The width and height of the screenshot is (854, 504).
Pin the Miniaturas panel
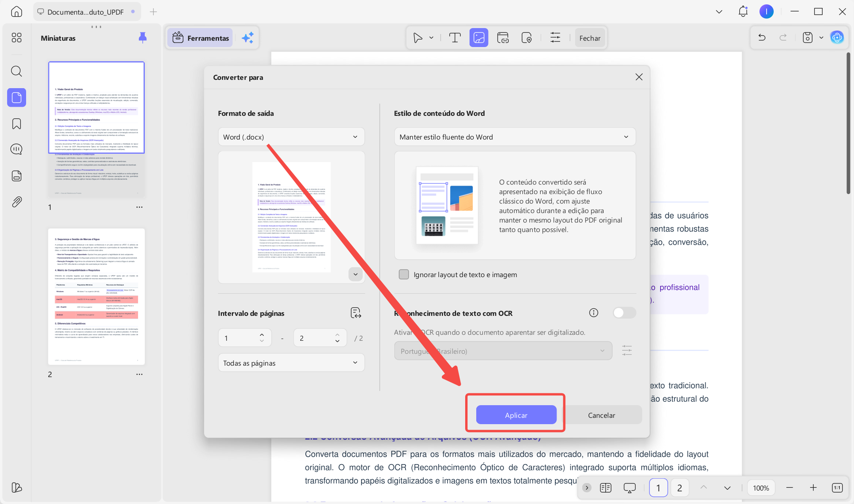pos(143,38)
